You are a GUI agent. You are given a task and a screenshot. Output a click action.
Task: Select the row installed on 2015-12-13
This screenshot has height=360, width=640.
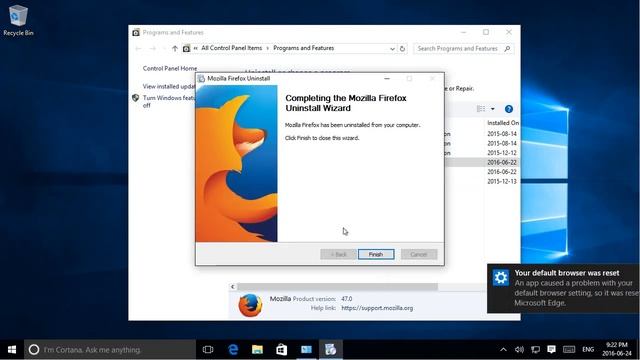[482, 181]
